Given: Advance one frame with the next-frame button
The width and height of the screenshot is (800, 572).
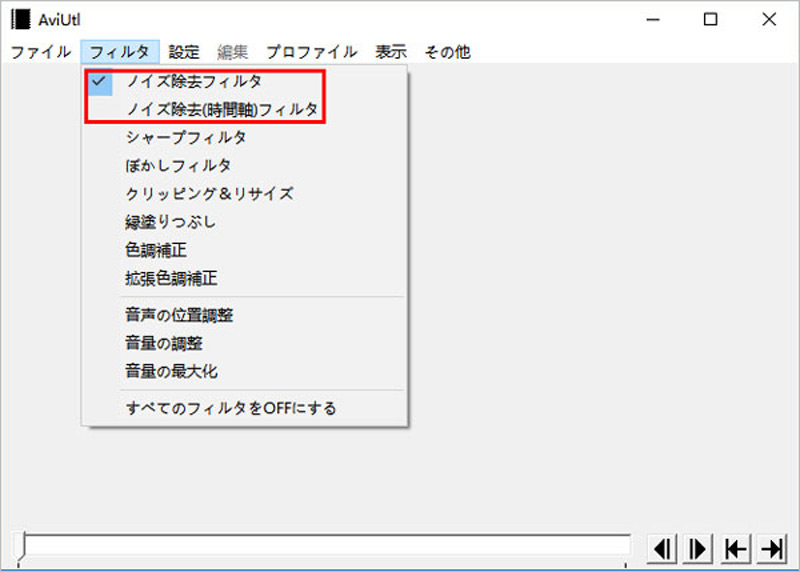Looking at the screenshot, I should pos(698,548).
